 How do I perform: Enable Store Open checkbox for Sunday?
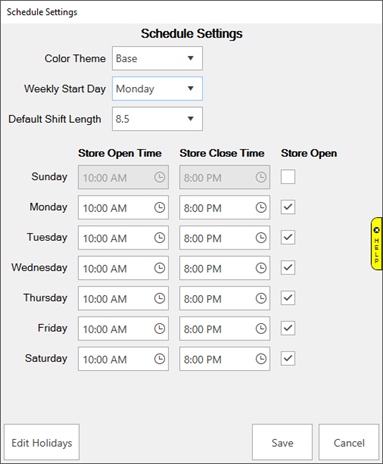(x=288, y=177)
